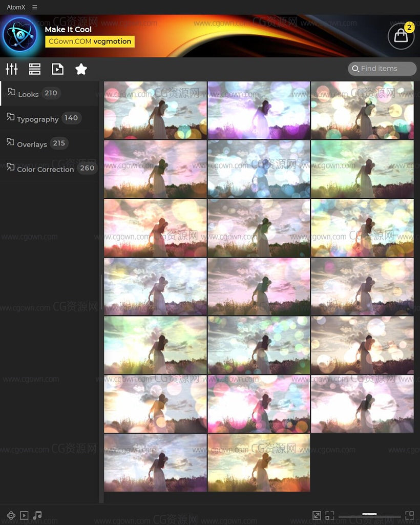Image resolution: width=420 pixels, height=525 pixels.
Task: Select the AtomX panel tab title
Action: pos(16,7)
